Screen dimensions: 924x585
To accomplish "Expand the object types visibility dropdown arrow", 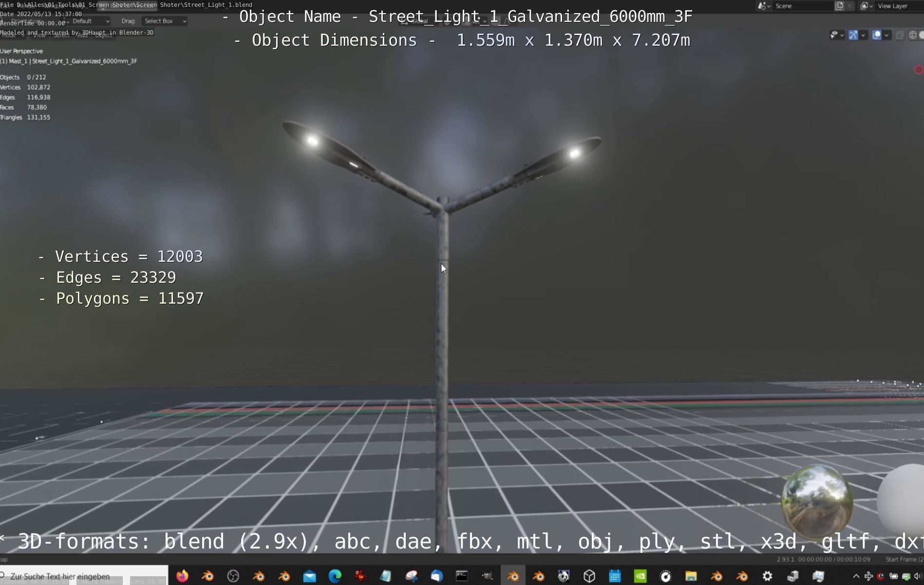I will [842, 35].
